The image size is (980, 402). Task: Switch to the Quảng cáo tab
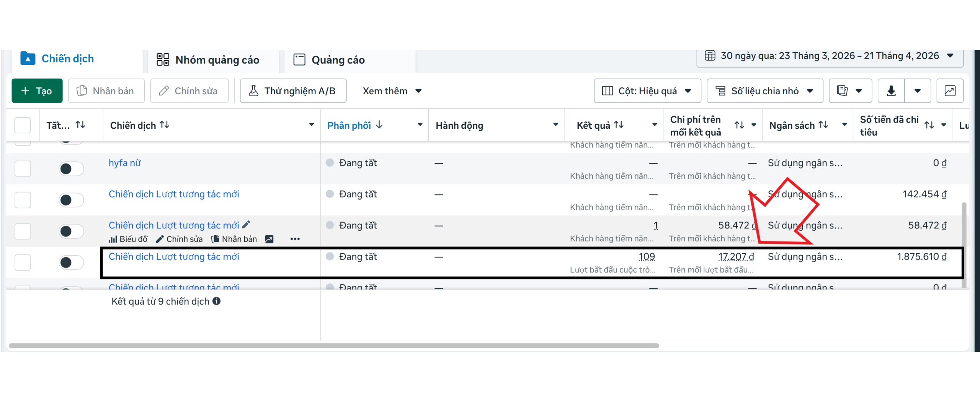329,60
